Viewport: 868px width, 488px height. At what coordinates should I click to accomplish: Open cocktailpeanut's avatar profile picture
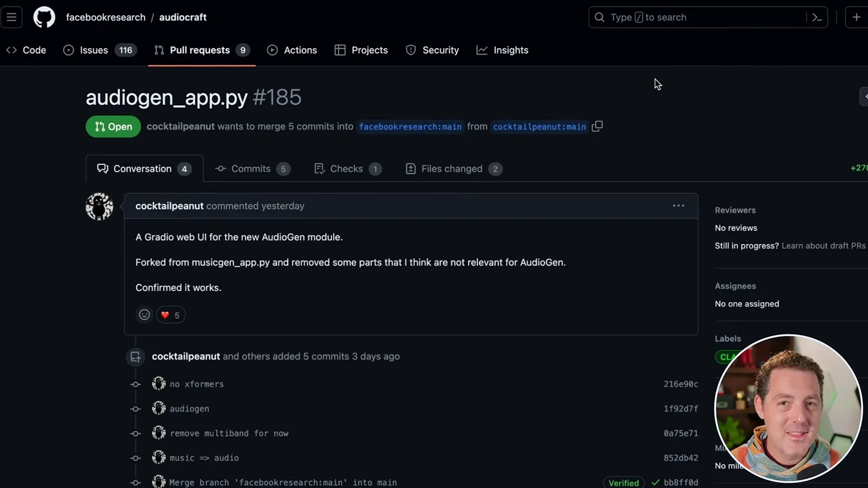click(99, 207)
